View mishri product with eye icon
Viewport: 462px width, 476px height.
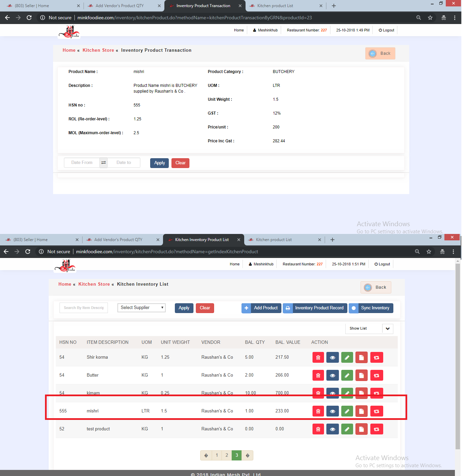(332, 411)
